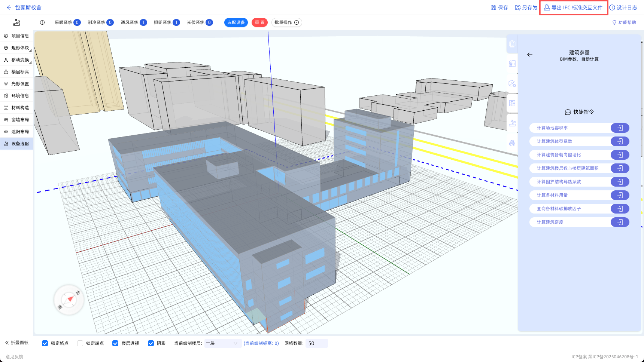This screenshot has width=644, height=362.
Task: Click the info circle icon beside 采暖系统
Action: point(42,22)
